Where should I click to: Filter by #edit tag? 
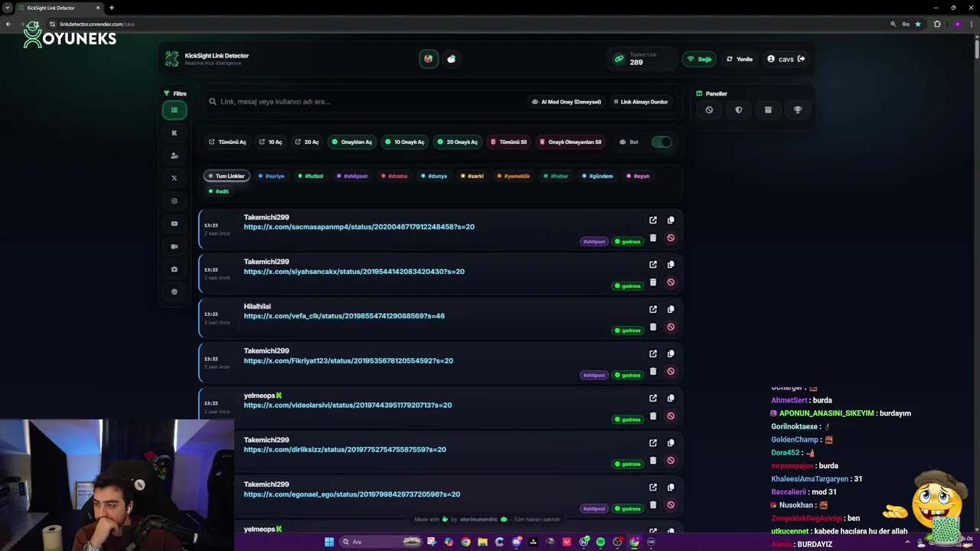(x=219, y=191)
